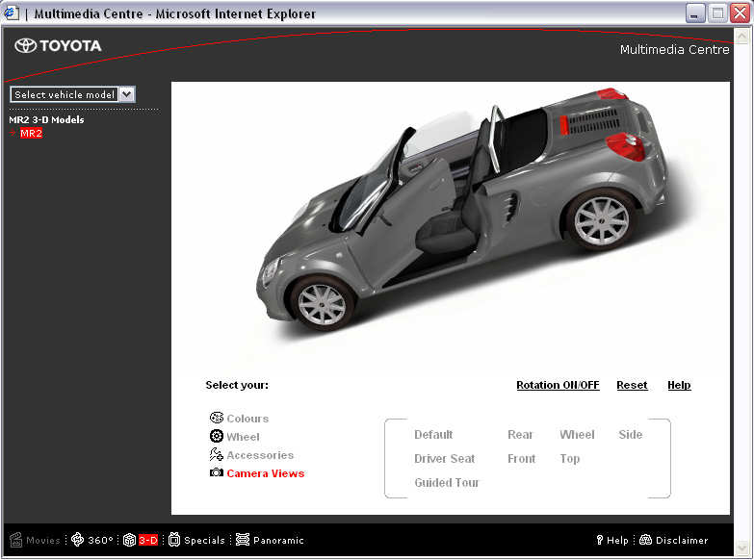Open the Disclaimer link
754x560 pixels.
point(682,541)
